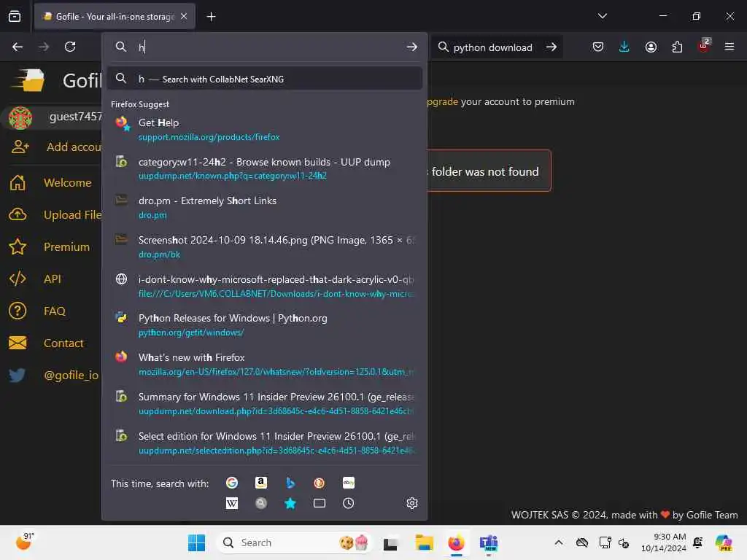This screenshot has width=747, height=560.
Task: Open File Explorer from the taskbar
Action: [424, 542]
